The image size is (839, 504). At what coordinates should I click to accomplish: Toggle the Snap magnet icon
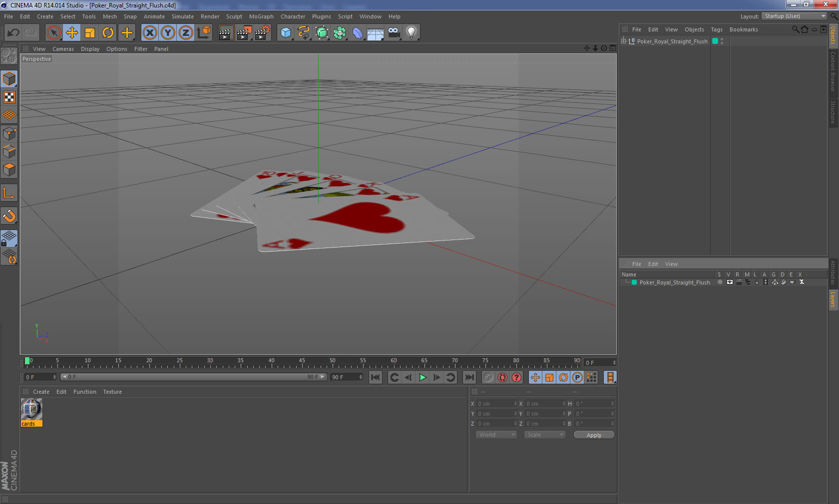tap(9, 216)
